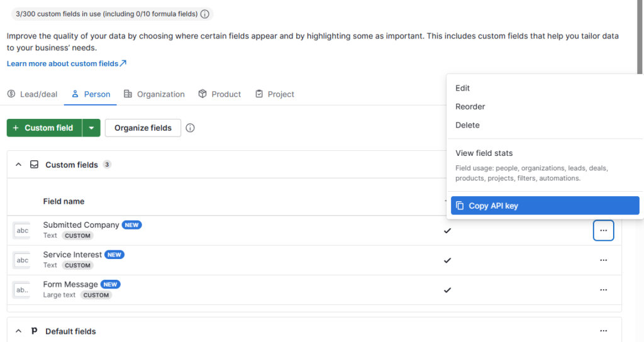Viewport: 644px width, 342px height.
Task: Click the abc icon for Submitted Company
Action: (22, 231)
